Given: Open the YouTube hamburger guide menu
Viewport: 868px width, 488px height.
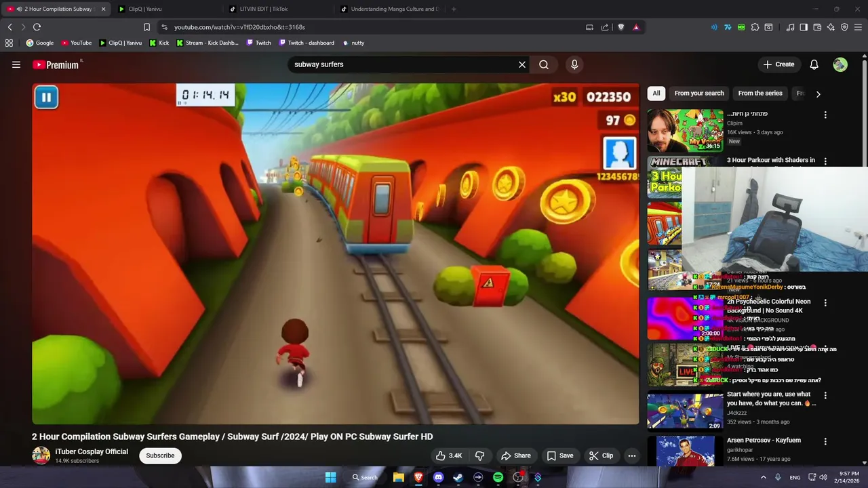Looking at the screenshot, I should click(x=16, y=64).
